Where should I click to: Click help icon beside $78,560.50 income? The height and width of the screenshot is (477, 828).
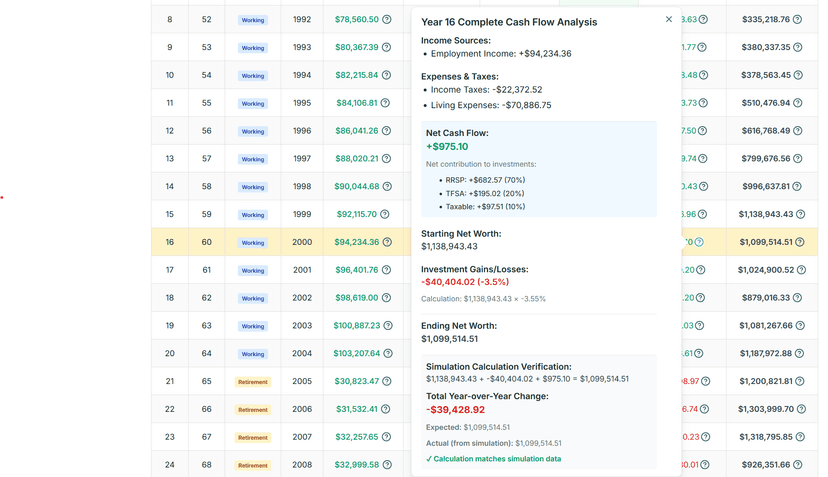(x=386, y=19)
